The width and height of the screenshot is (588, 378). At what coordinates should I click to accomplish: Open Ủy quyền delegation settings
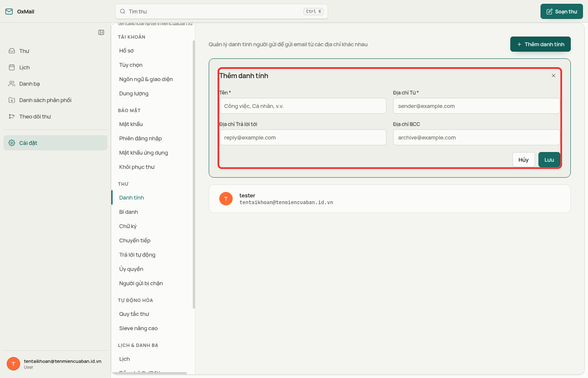152,269
